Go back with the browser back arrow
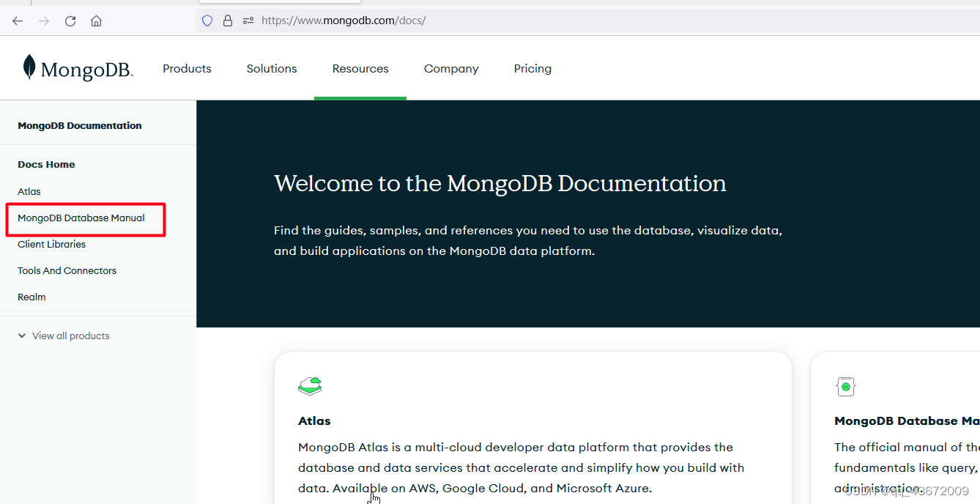This screenshot has height=504, width=980. pos(18,21)
